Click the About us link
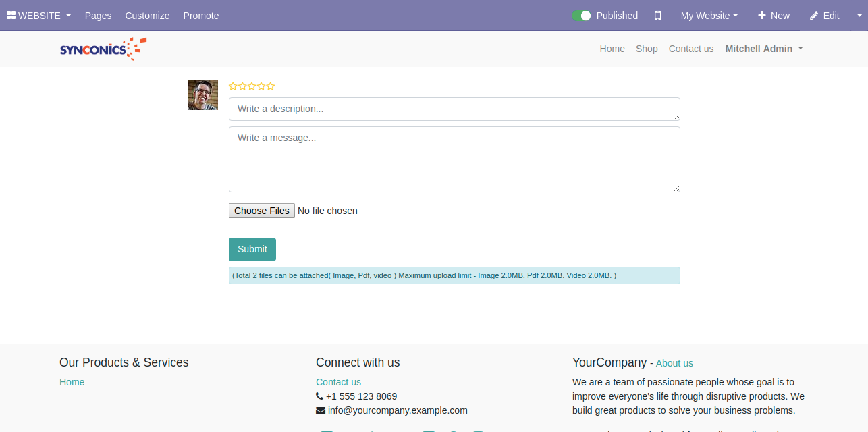 coord(674,363)
